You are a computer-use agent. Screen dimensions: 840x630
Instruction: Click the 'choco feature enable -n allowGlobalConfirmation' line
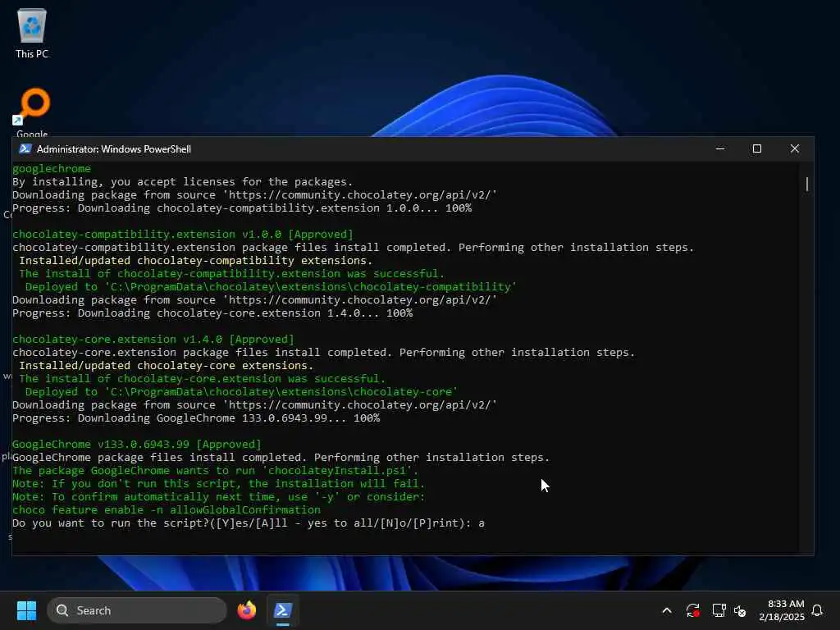coord(166,510)
